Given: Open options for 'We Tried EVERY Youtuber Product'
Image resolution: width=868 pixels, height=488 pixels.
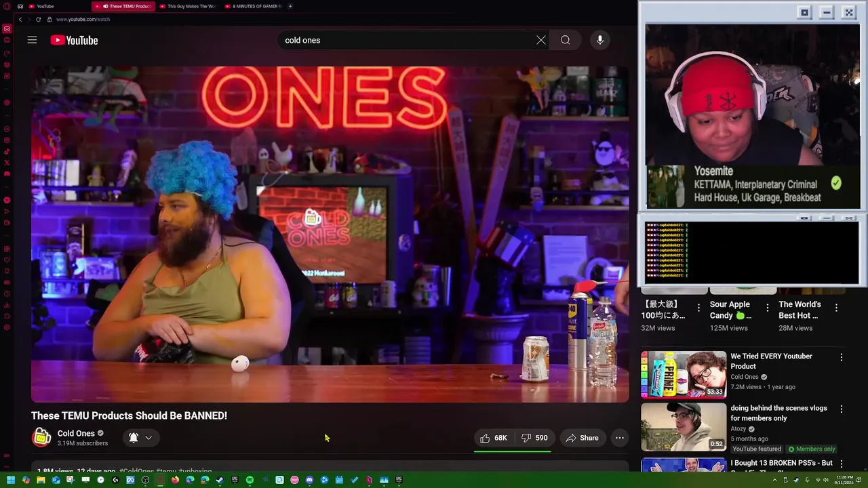Looking at the screenshot, I should [x=842, y=357].
